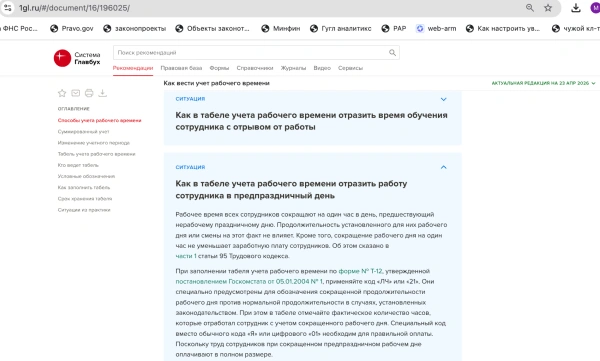Click browser zoom magnifier icon in address bar
Viewport: 600px width, 361px height.
click(530, 8)
